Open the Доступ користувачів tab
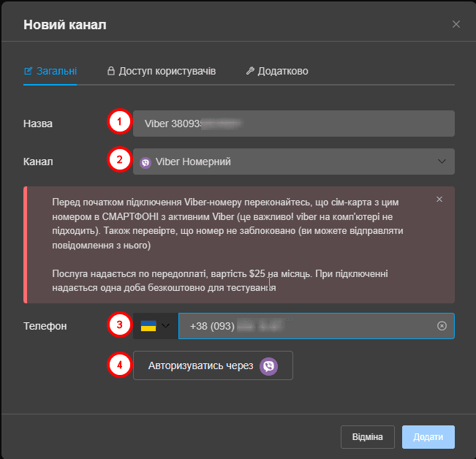The image size is (476, 459). point(162,71)
